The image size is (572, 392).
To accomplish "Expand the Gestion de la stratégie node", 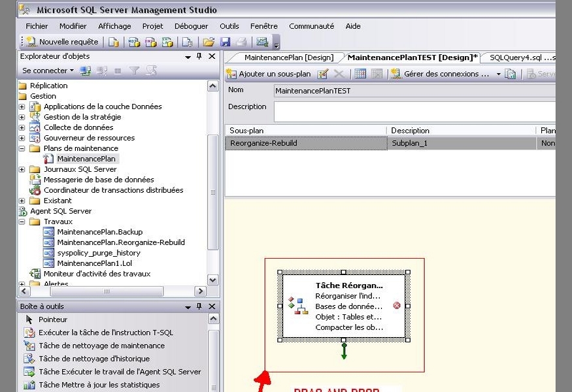I will [x=22, y=118].
